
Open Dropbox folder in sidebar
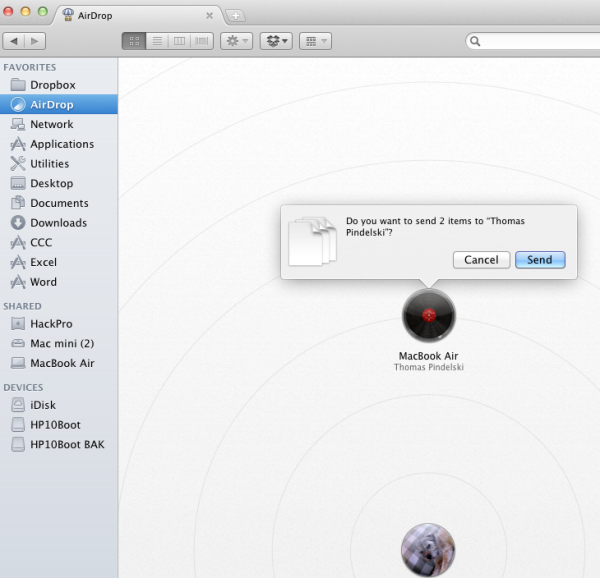(x=59, y=85)
